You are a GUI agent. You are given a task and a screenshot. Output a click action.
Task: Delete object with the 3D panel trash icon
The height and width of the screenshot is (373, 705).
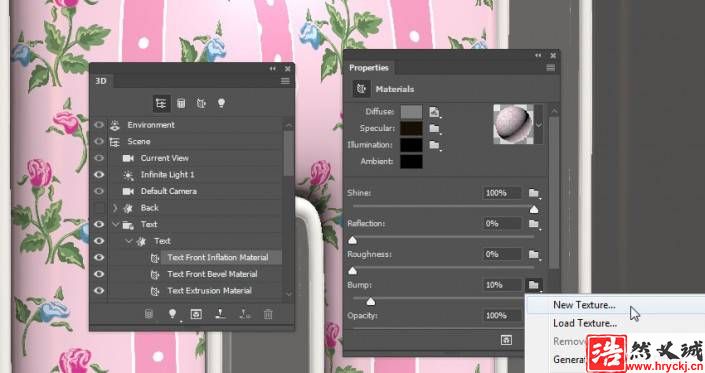click(268, 314)
